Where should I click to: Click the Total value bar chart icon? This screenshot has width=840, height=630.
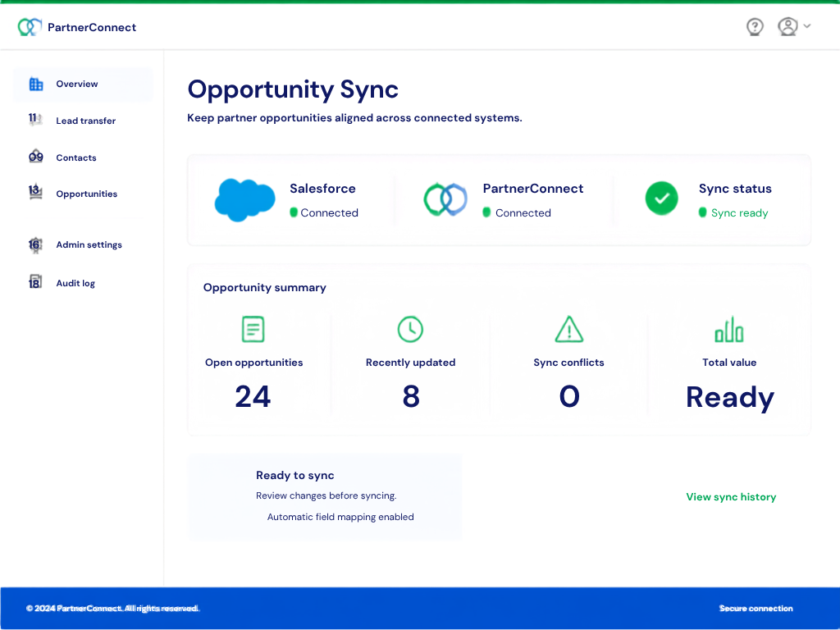point(729,329)
